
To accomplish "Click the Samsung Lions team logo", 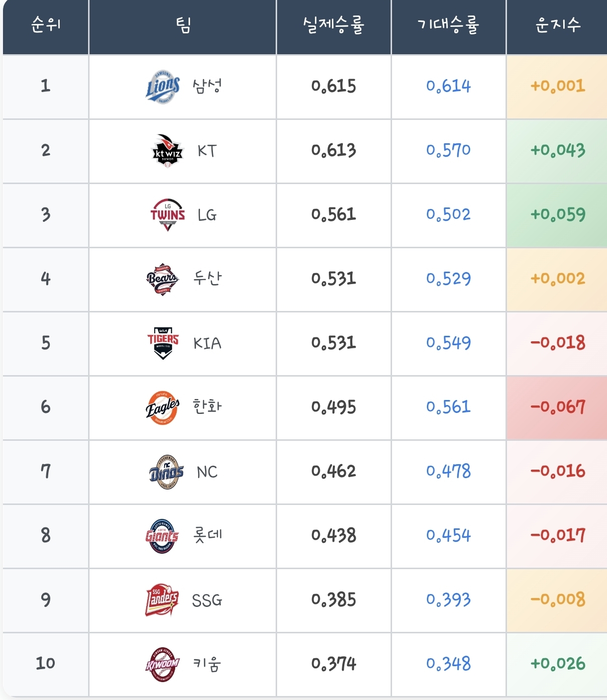I will click(x=163, y=87).
